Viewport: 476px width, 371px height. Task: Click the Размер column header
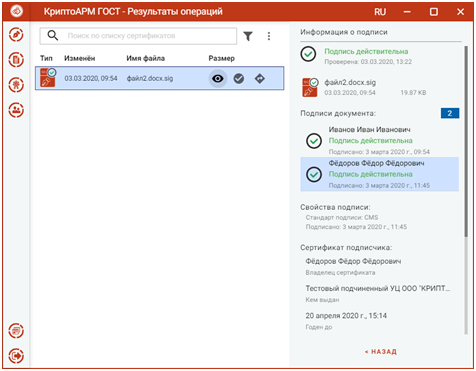(221, 58)
